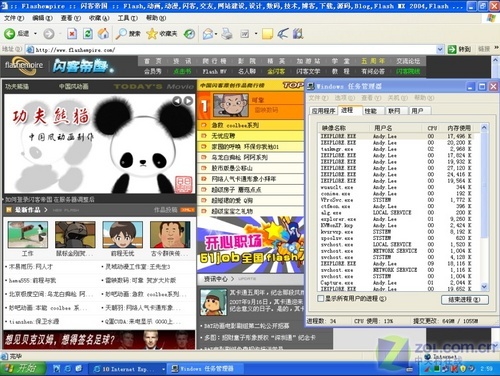Switch to Applications tab in Task Manager
The height and width of the screenshot is (376, 500).
323,111
